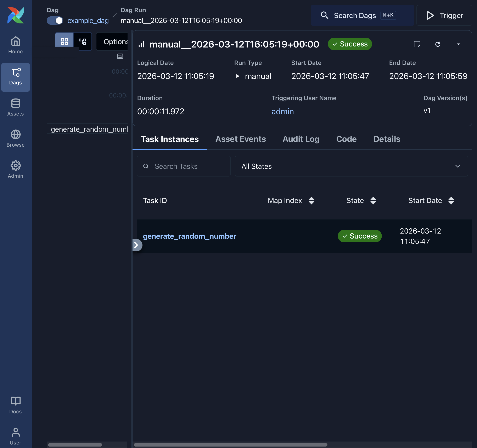The width and height of the screenshot is (477, 448).
Task: Open Docs from the sidebar
Action: pyautogui.click(x=16, y=405)
